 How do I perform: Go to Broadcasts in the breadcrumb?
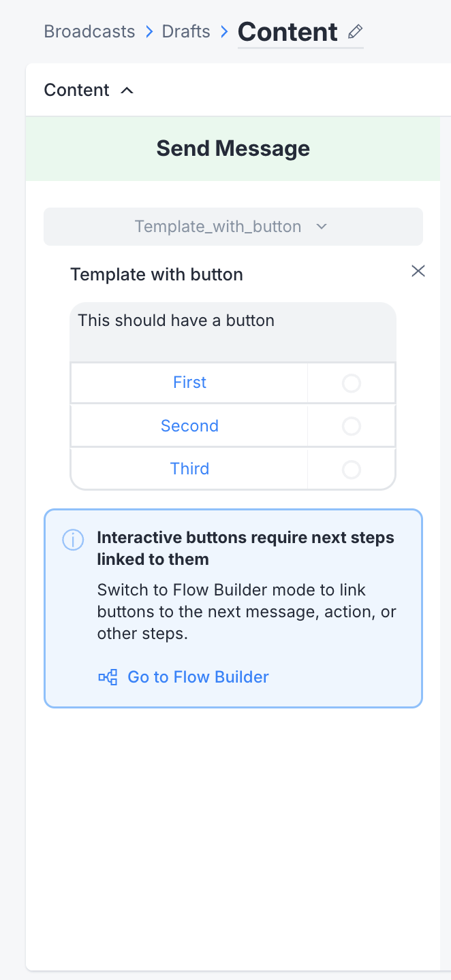[89, 32]
